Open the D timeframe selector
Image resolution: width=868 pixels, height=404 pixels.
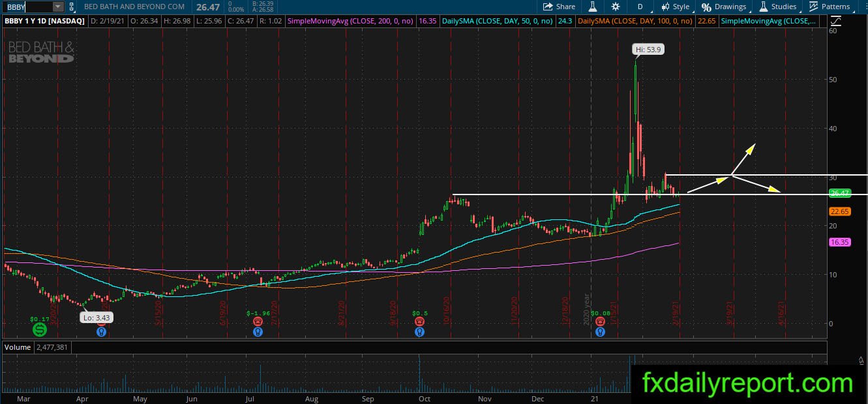tap(640, 7)
